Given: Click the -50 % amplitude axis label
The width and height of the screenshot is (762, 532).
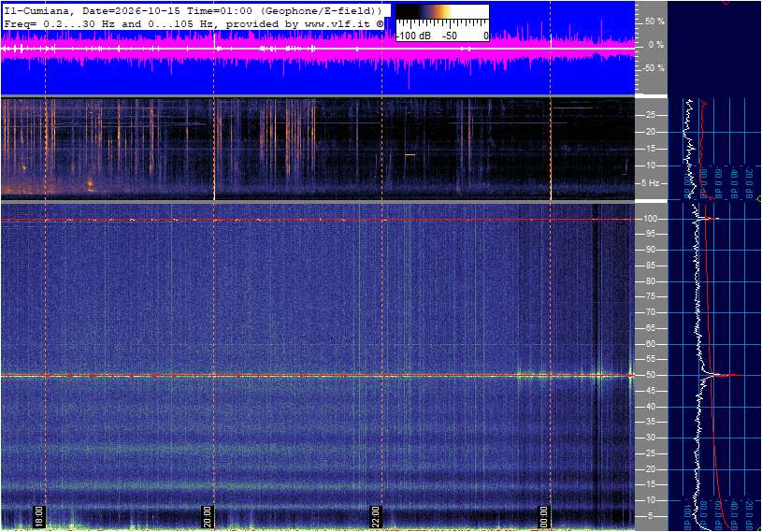Looking at the screenshot, I should coord(654,68).
